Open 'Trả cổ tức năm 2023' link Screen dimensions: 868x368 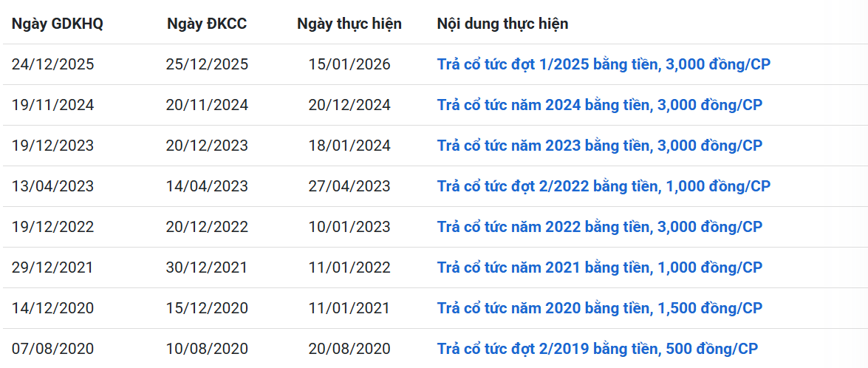click(x=599, y=146)
